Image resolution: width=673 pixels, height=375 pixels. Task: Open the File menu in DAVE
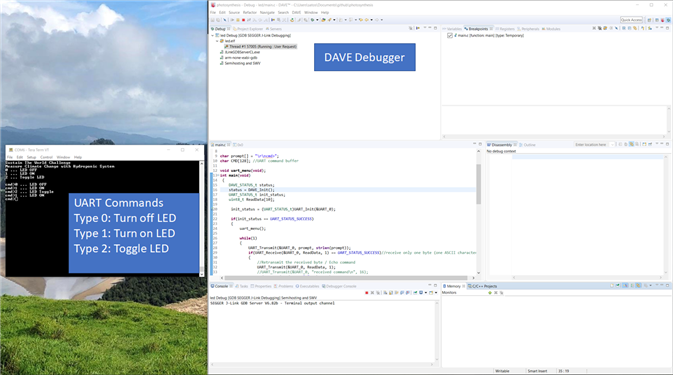(213, 12)
